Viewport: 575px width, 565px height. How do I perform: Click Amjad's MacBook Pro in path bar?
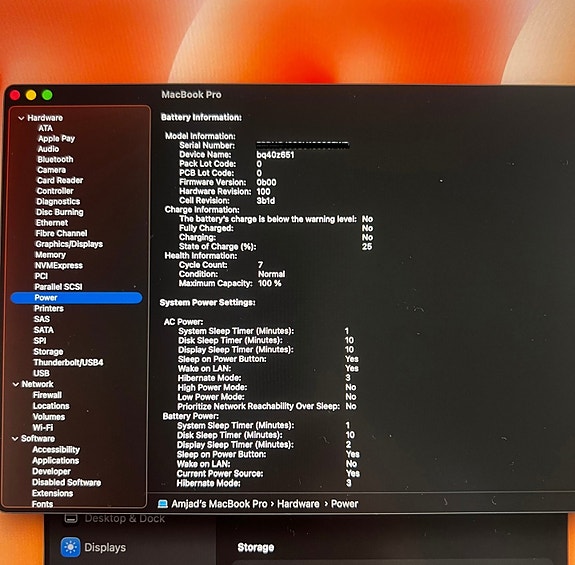pyautogui.click(x=219, y=504)
